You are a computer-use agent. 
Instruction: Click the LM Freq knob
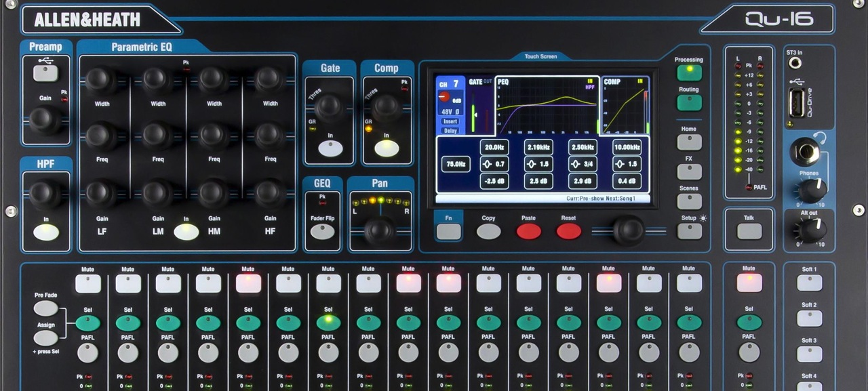tap(158, 137)
